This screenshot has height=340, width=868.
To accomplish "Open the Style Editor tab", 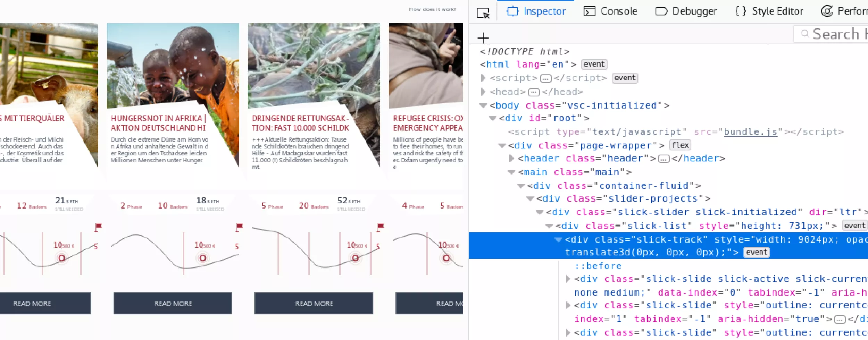I will pos(769,11).
